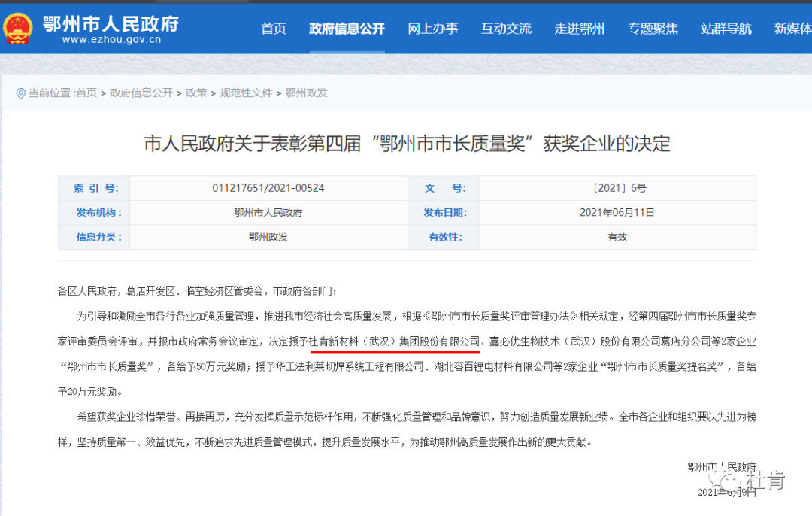Screen dimensions: 812x516
Task: Open the 首页 navigation menu item
Action: [x=274, y=29]
